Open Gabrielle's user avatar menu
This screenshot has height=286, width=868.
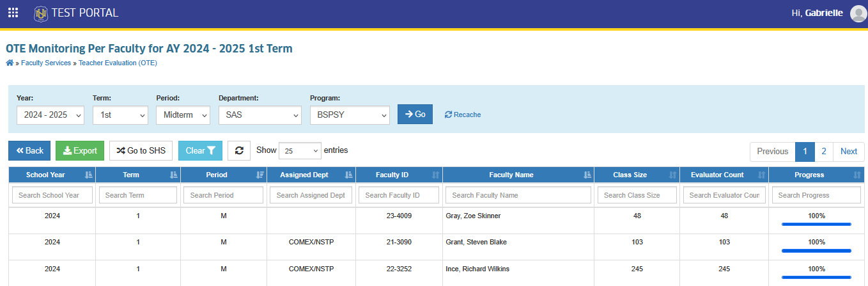(x=858, y=13)
